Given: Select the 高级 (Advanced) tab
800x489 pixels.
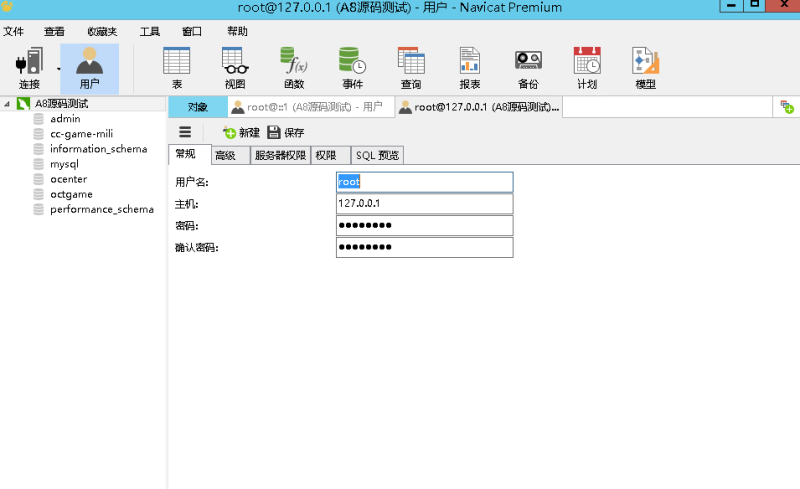Looking at the screenshot, I should (230, 155).
